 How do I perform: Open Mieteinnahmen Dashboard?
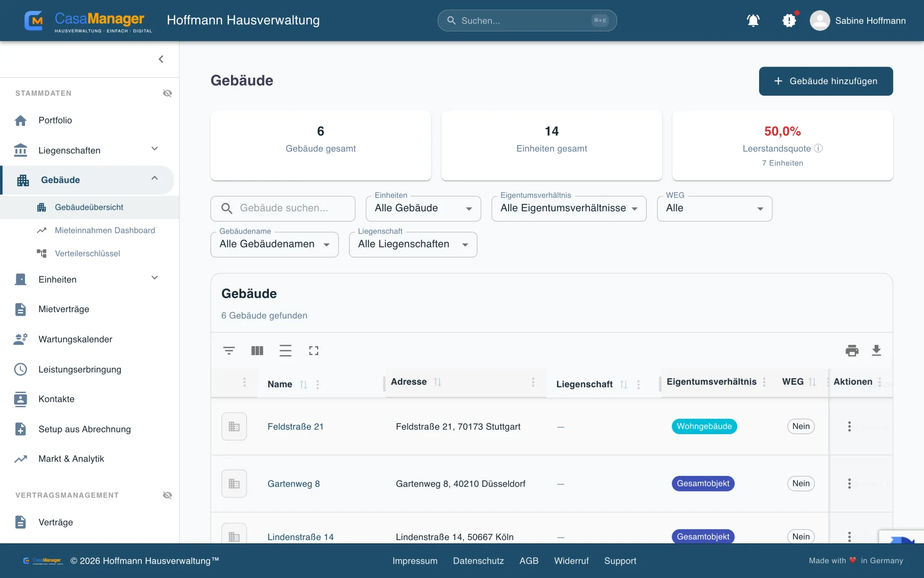(x=105, y=230)
